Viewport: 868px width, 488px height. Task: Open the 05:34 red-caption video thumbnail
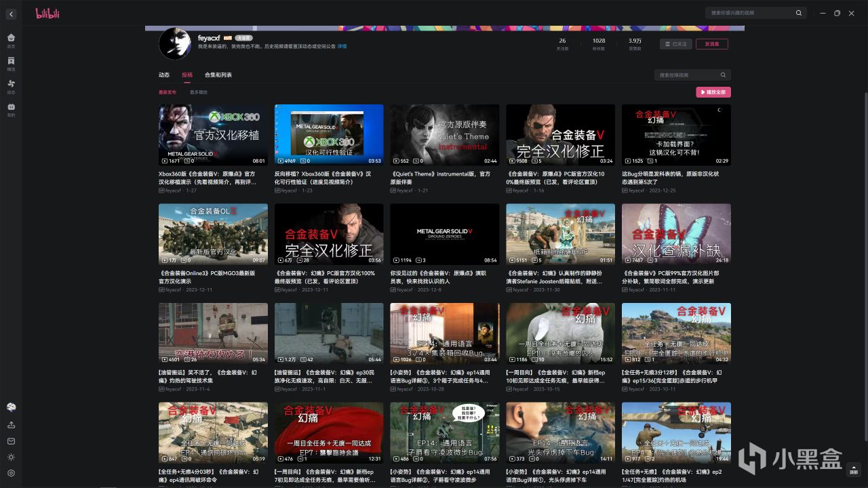(x=213, y=333)
